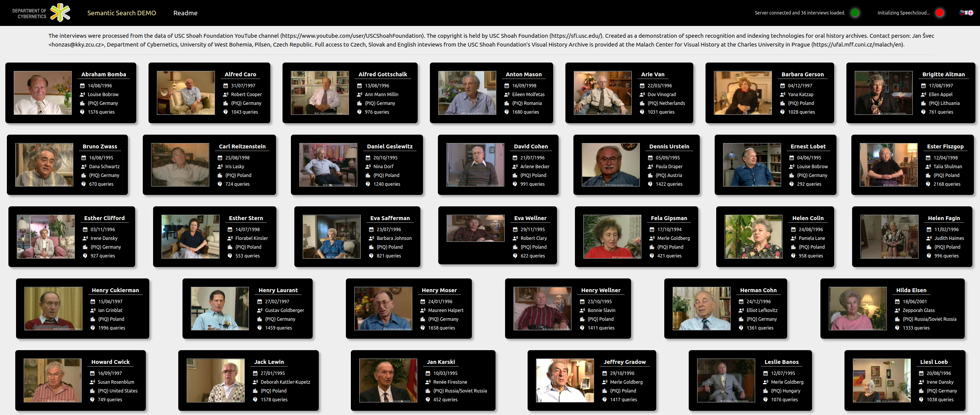Click interviewer icon next to Nina Dorf
This screenshot has height=415, width=980.
(x=368, y=167)
